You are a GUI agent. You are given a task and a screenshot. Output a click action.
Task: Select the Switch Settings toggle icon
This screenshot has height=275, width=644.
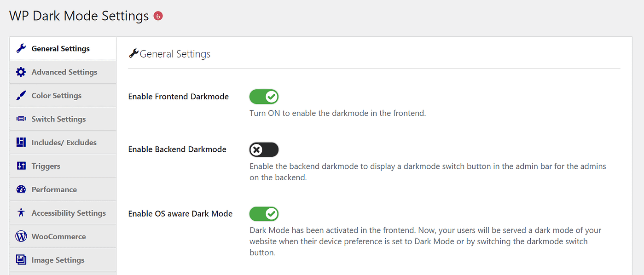(x=22, y=119)
